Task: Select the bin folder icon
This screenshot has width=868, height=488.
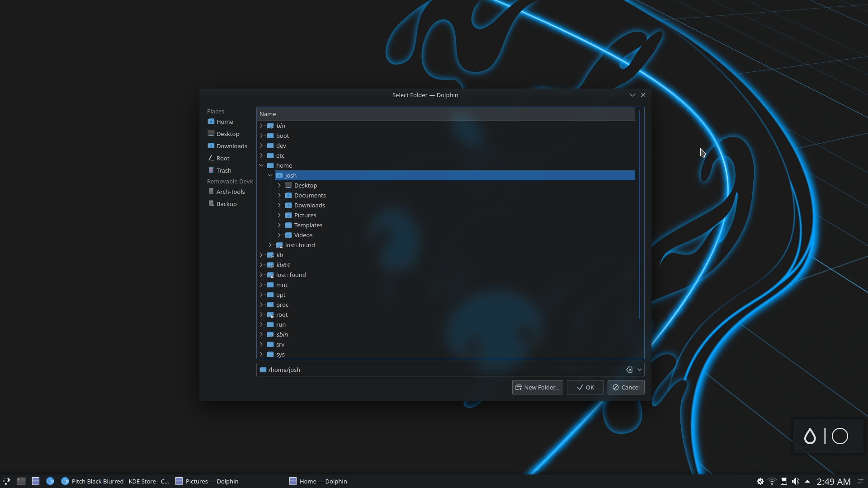Action: click(x=270, y=126)
